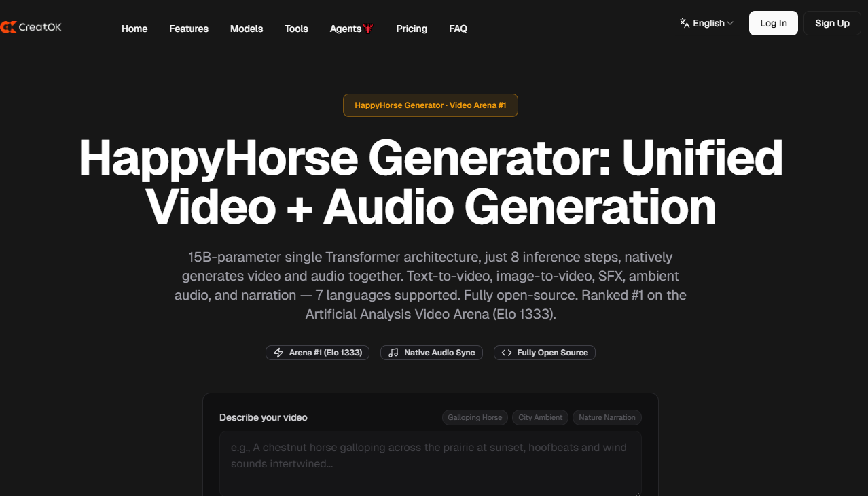Image resolution: width=868 pixels, height=496 pixels.
Task: Click the lightning bolt icon in Arena badge
Action: 278,353
